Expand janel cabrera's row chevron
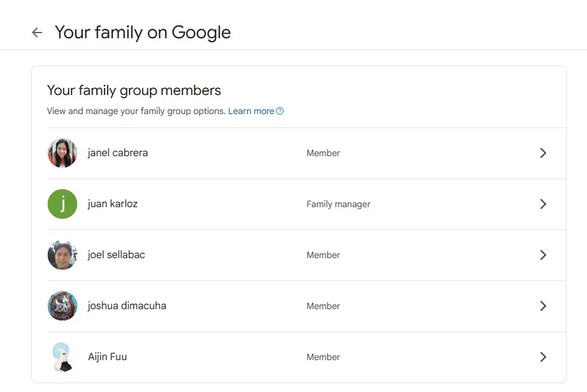This screenshot has width=587, height=392. click(x=543, y=153)
